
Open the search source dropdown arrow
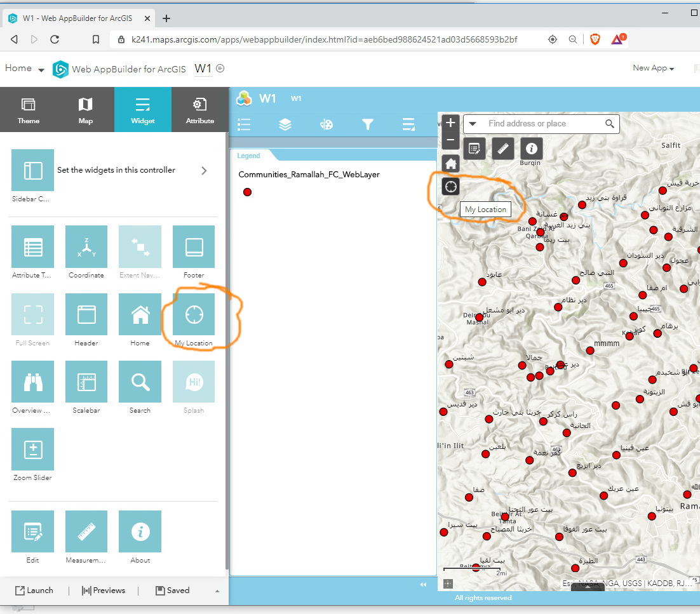pyautogui.click(x=473, y=124)
